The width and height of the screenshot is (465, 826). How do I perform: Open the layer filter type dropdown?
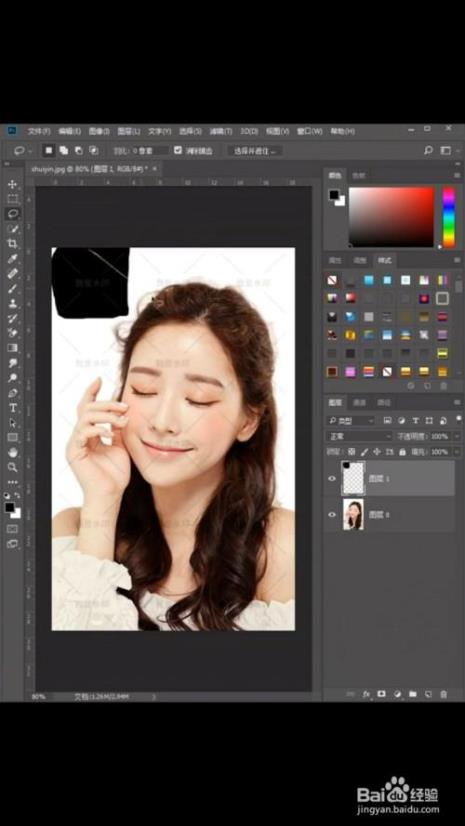(351, 420)
